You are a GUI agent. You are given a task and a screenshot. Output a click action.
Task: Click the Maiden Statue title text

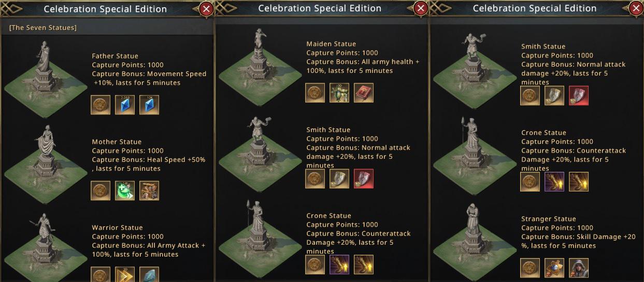click(331, 44)
